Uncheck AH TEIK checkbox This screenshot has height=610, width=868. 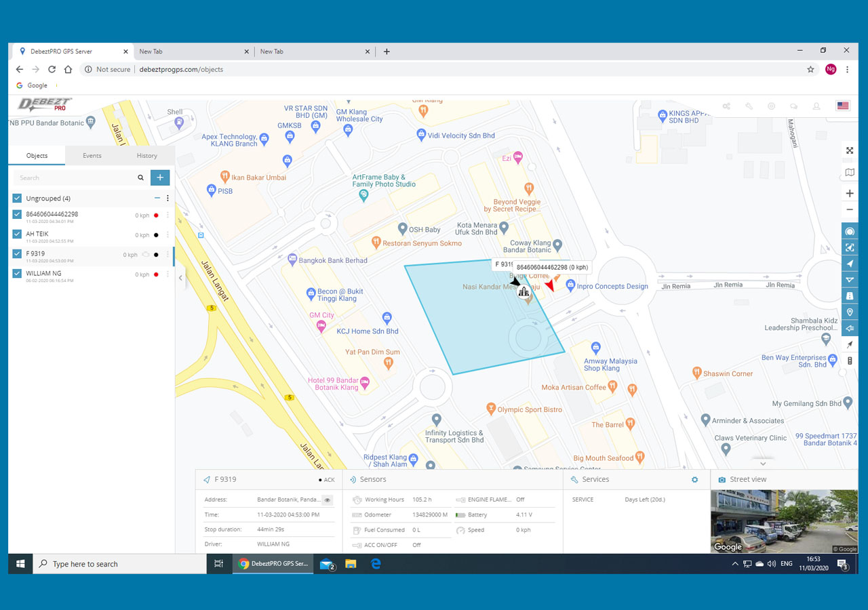point(17,235)
